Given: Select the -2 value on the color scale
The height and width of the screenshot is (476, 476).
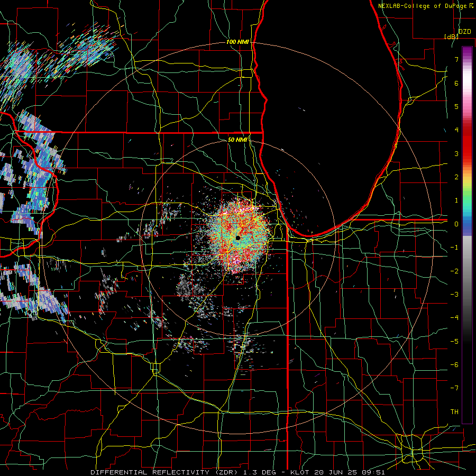Looking at the screenshot, I should [454, 271].
